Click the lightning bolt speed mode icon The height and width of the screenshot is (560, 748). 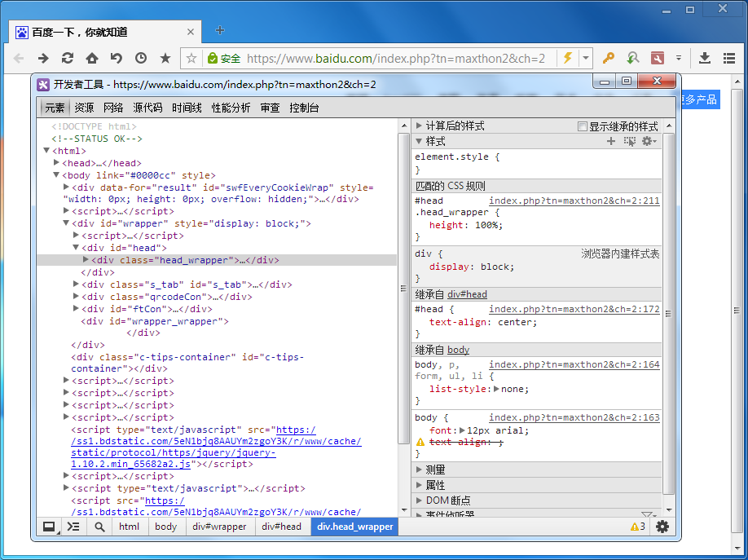568,58
